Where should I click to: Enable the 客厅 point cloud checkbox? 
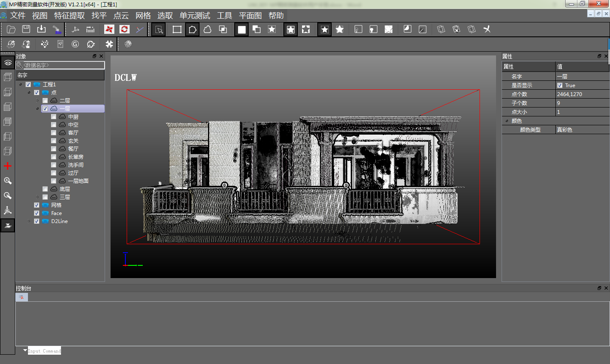click(54, 133)
